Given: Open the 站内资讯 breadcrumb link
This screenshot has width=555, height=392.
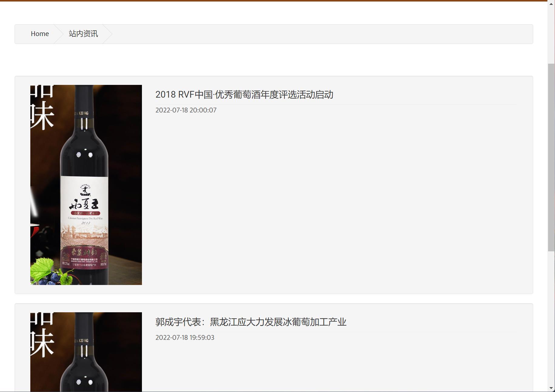Looking at the screenshot, I should [83, 34].
